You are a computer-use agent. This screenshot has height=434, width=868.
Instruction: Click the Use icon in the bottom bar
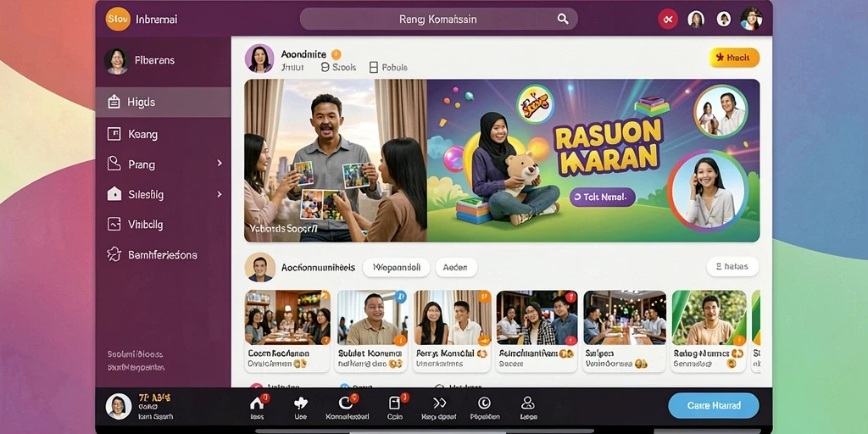click(300, 403)
